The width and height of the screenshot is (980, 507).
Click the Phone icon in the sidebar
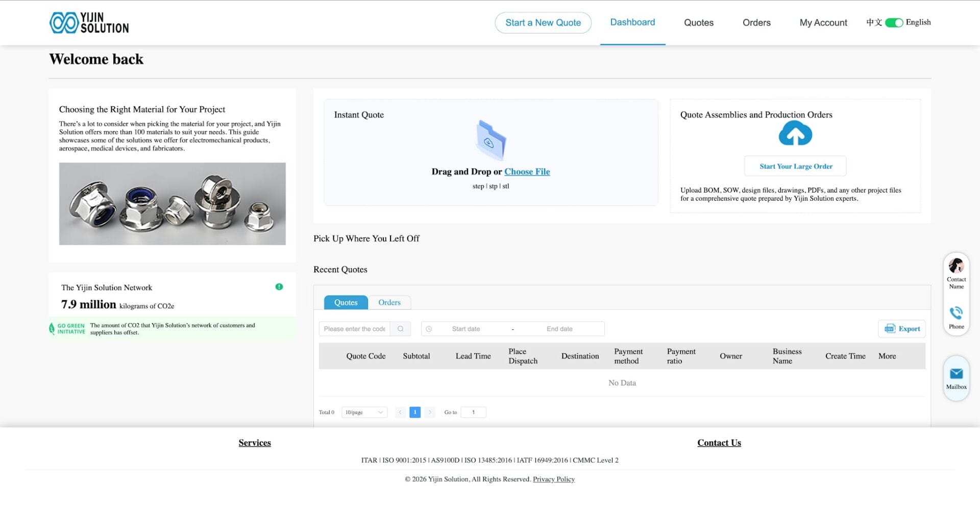[955, 313]
